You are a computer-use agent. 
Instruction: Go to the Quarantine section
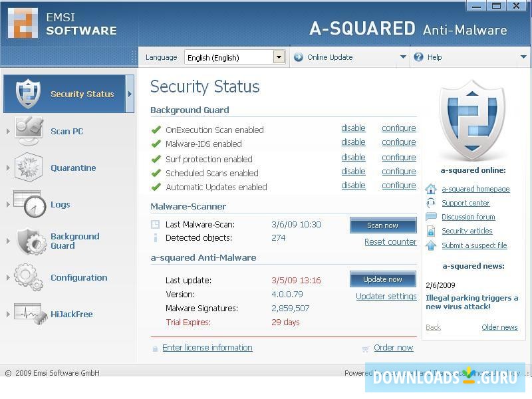(73, 168)
